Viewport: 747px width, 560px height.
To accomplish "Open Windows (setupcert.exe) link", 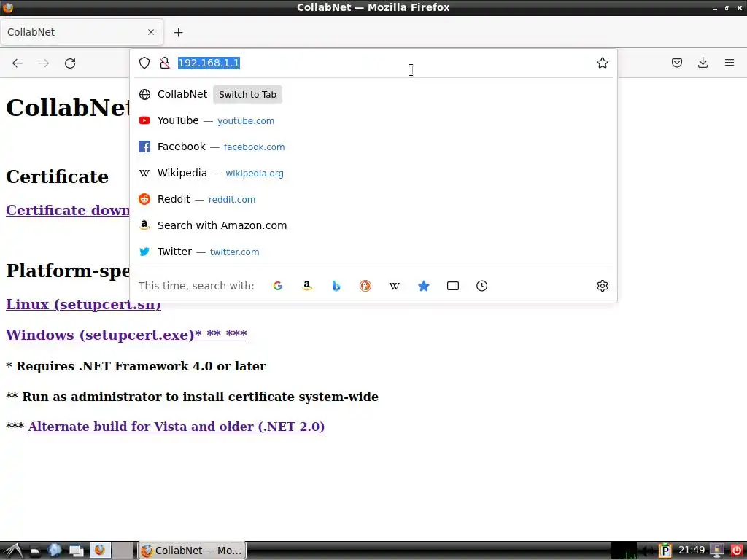I will [126, 334].
